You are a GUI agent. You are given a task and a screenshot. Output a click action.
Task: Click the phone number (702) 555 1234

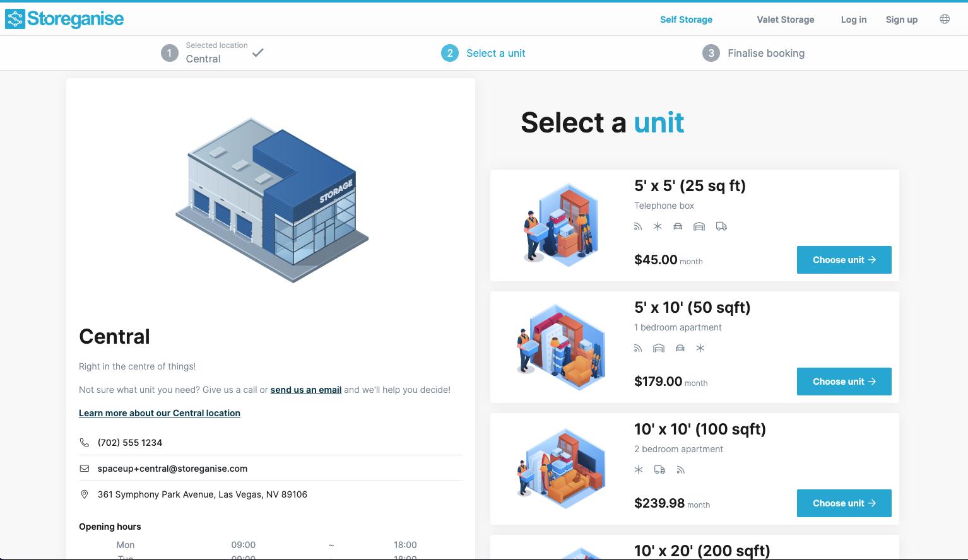pos(130,443)
